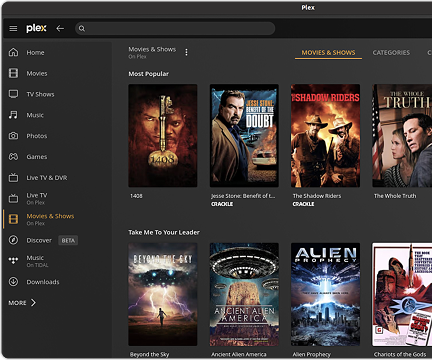The width and height of the screenshot is (432, 360).
Task: Click the search magnifier icon
Action: coord(82,29)
